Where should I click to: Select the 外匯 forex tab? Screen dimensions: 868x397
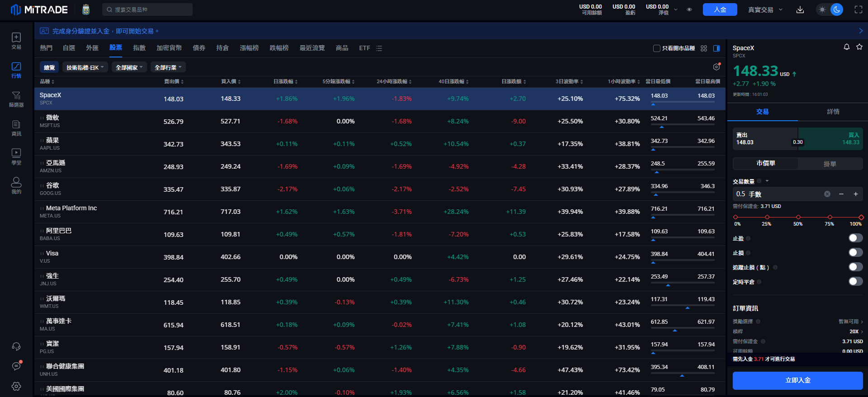[92, 48]
